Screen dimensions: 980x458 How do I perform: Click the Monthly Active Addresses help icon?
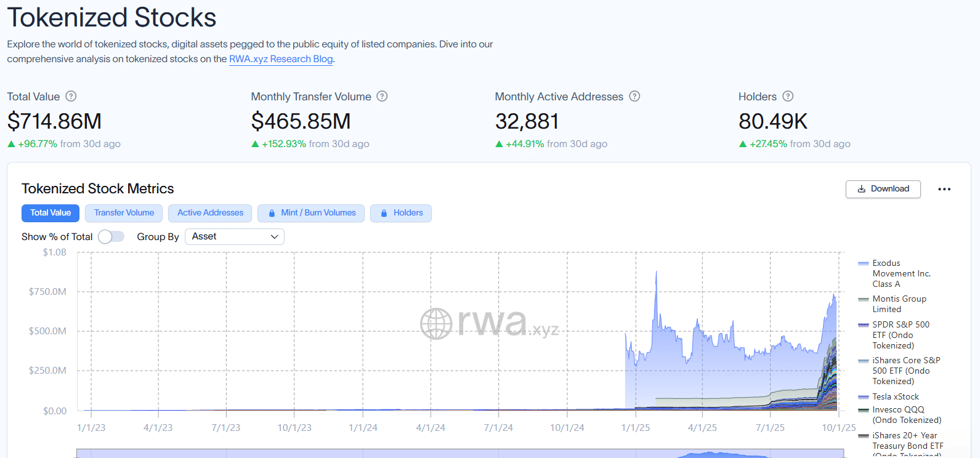pos(634,96)
